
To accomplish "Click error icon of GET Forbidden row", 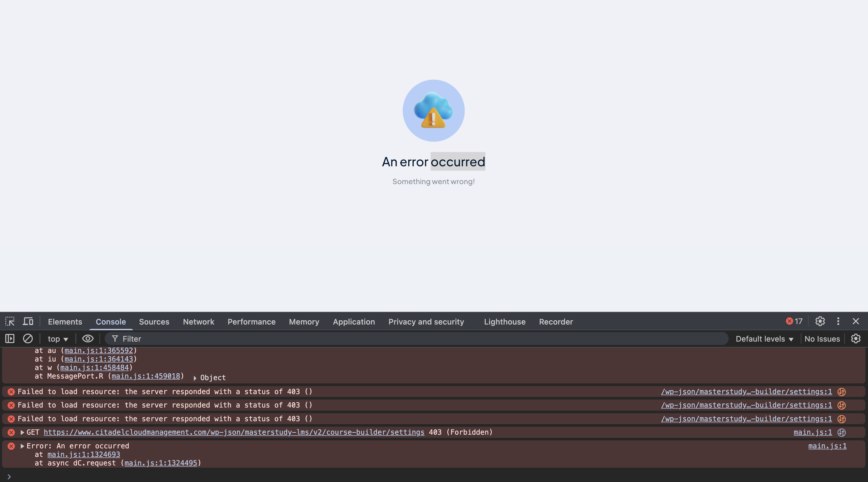I will (11, 432).
